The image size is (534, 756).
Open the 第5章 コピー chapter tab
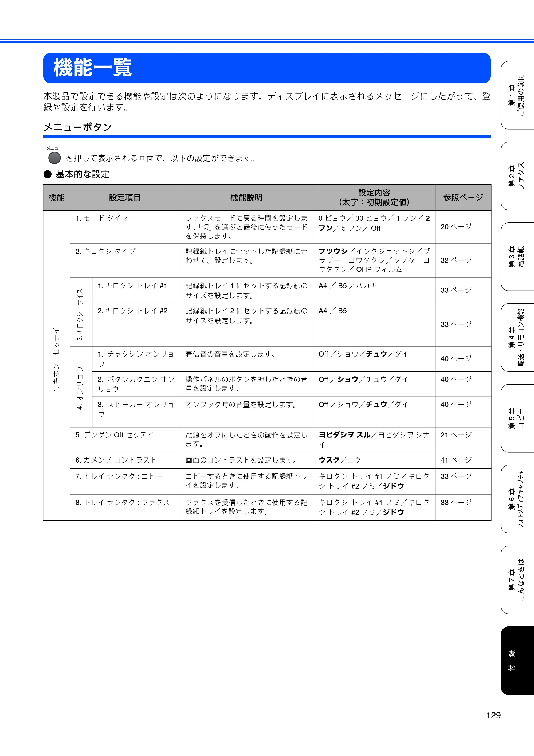(517, 418)
